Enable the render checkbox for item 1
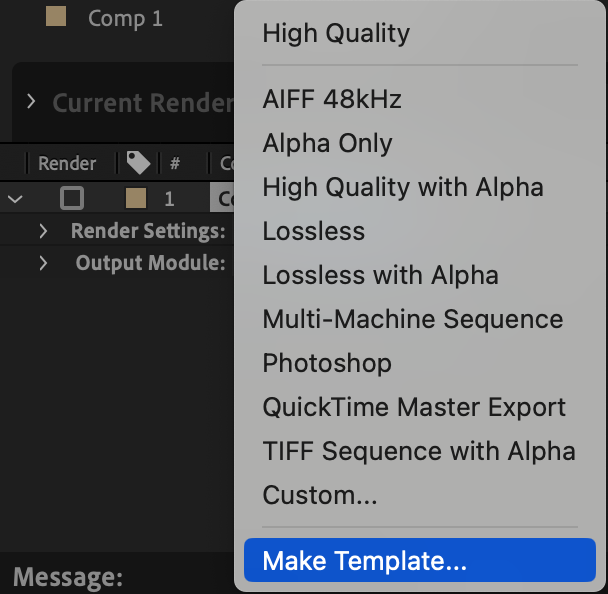Image resolution: width=608 pixels, height=594 pixels. [x=72, y=198]
